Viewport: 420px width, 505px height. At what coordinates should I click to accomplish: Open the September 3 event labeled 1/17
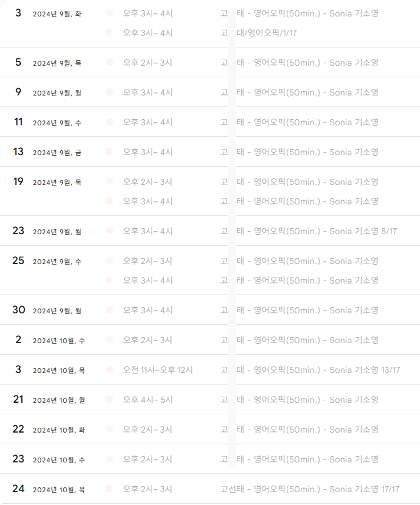point(259,33)
